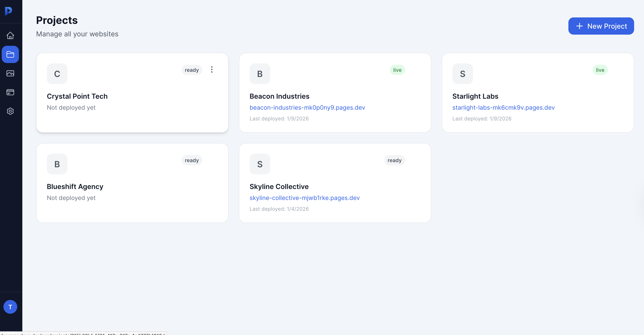Open beacon-industries-mk0p0ny9.pages.dev link
The image size is (644, 335).
[x=307, y=108]
